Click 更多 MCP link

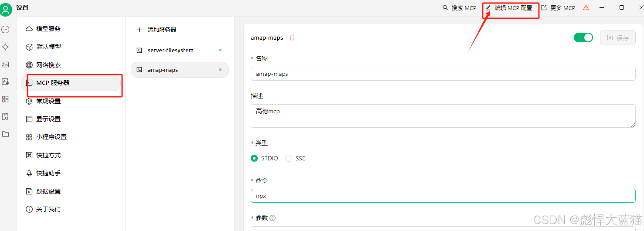558,8
